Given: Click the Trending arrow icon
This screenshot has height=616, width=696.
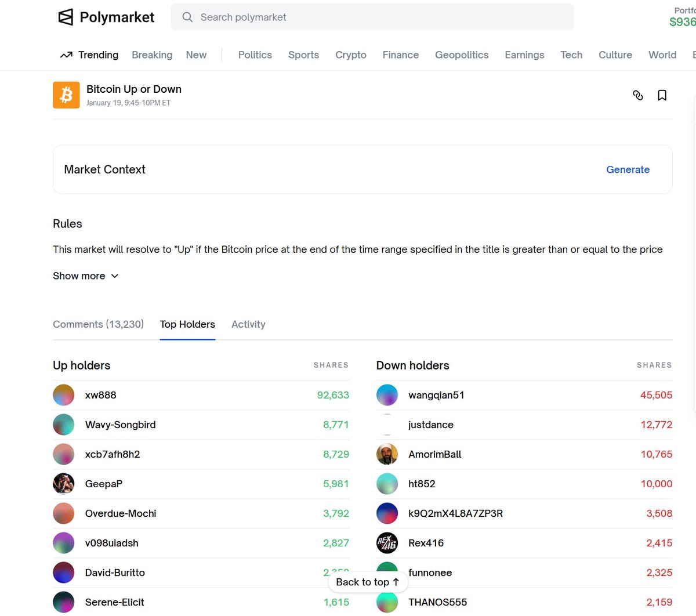Looking at the screenshot, I should 66,55.
